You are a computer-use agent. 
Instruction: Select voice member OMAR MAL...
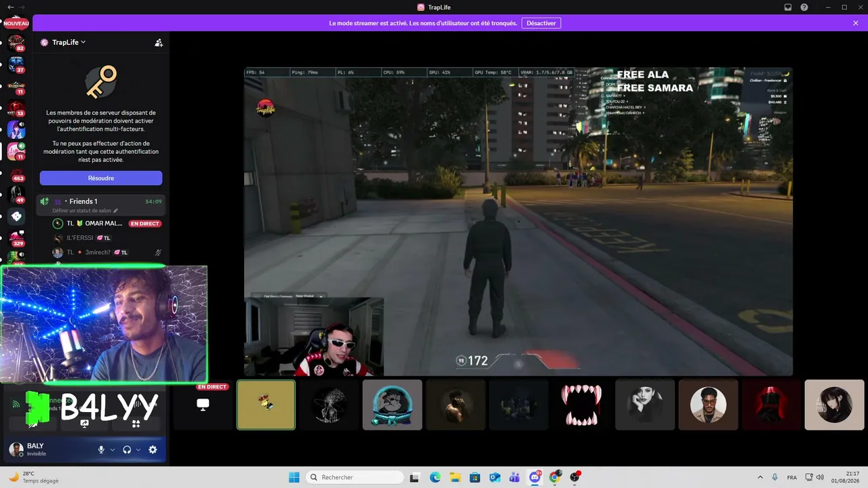coord(107,223)
